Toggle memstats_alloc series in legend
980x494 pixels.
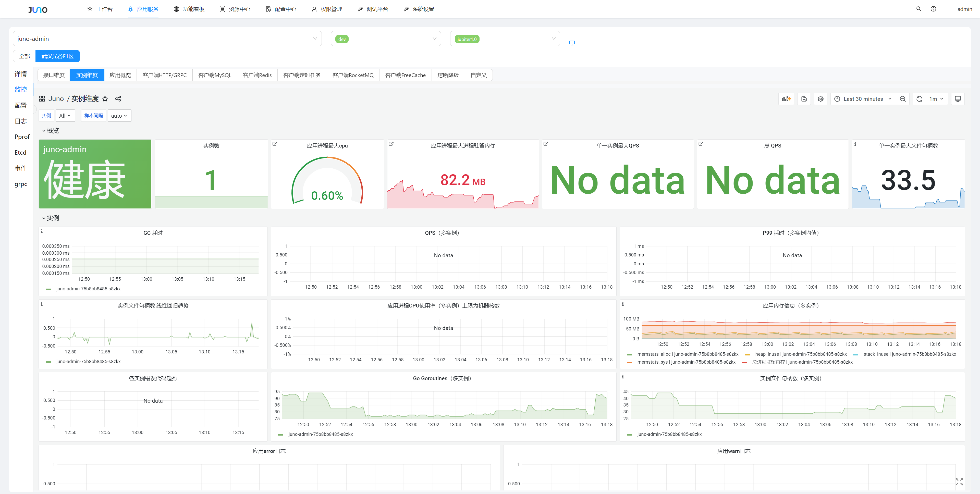coord(688,354)
